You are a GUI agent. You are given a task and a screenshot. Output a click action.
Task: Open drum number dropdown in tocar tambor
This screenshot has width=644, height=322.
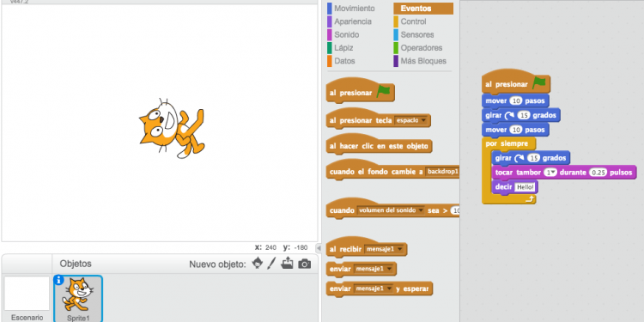coord(550,173)
